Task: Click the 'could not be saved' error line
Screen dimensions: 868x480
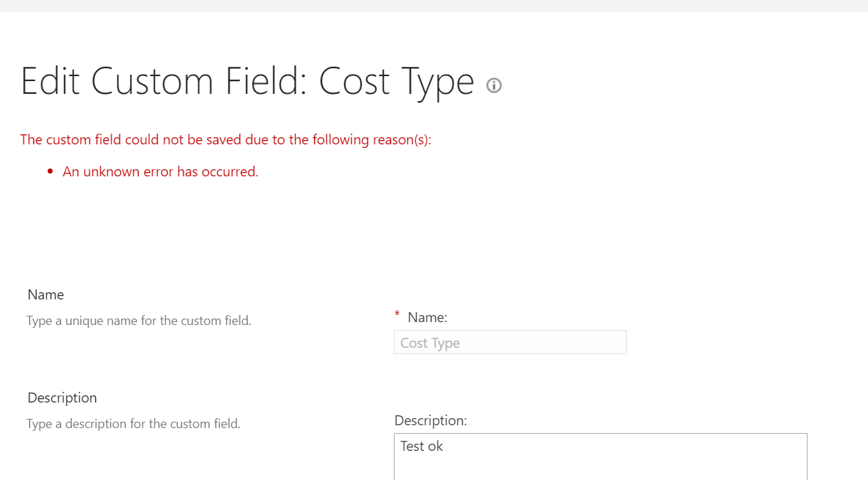Action: pos(225,139)
